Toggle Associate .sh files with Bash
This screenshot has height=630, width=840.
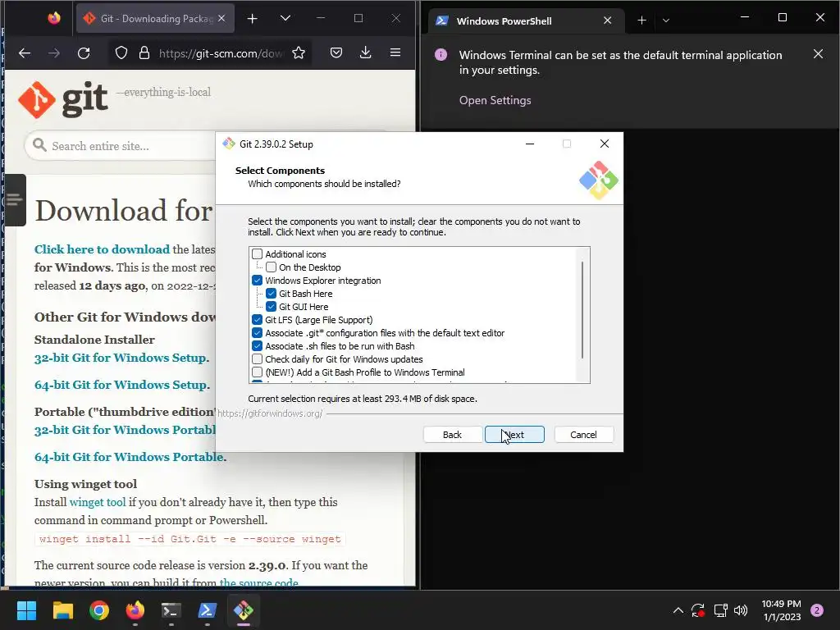[x=257, y=346]
